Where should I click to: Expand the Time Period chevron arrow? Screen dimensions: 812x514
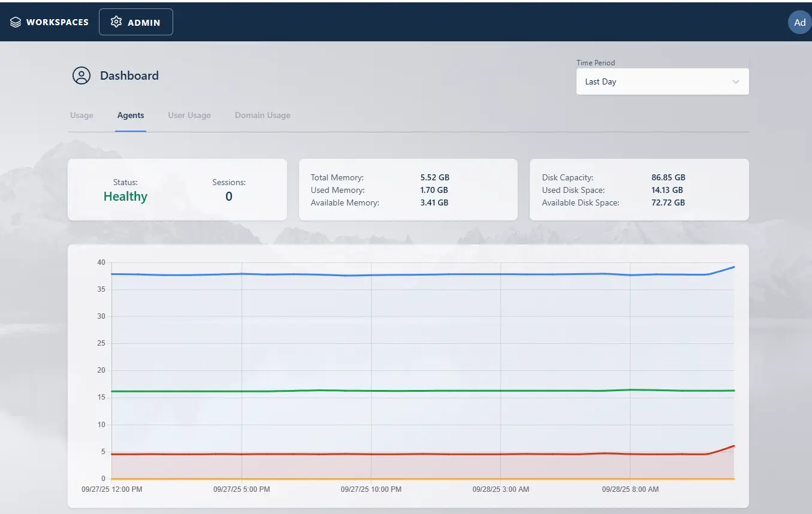click(x=736, y=81)
